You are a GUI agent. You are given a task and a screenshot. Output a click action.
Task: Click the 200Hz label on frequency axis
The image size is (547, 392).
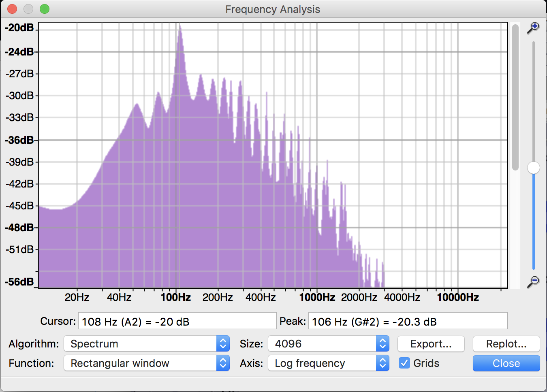click(x=218, y=297)
